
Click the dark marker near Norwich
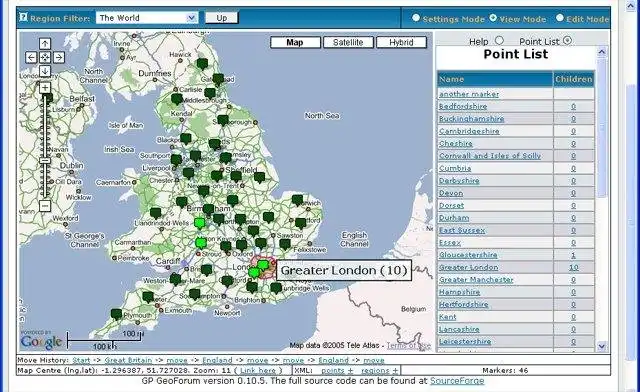pos(297,200)
